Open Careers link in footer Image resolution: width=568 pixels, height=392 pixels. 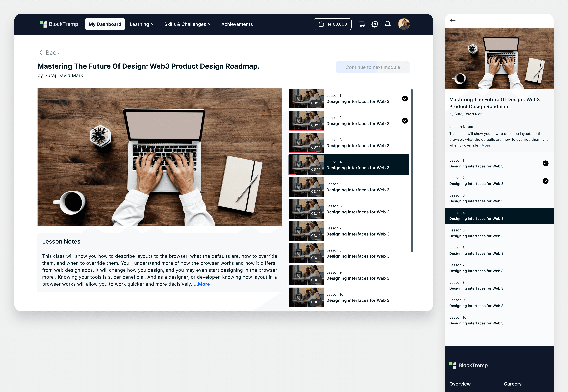point(512,384)
